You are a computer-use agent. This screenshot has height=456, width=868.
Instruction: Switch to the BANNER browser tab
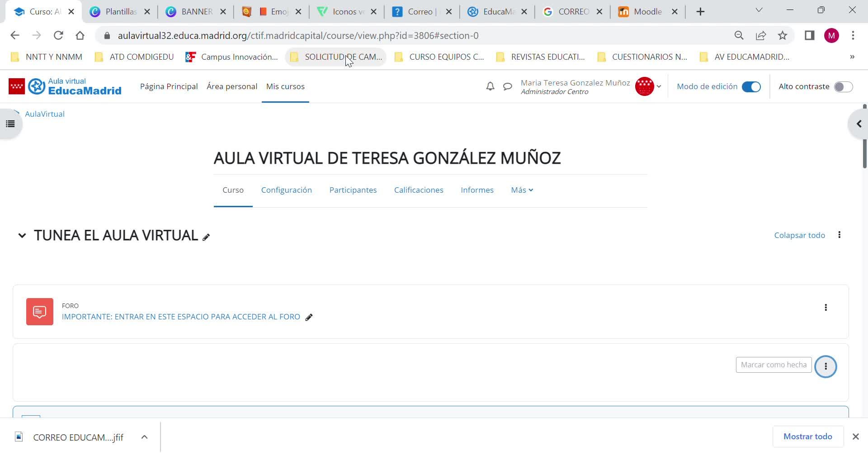197,12
